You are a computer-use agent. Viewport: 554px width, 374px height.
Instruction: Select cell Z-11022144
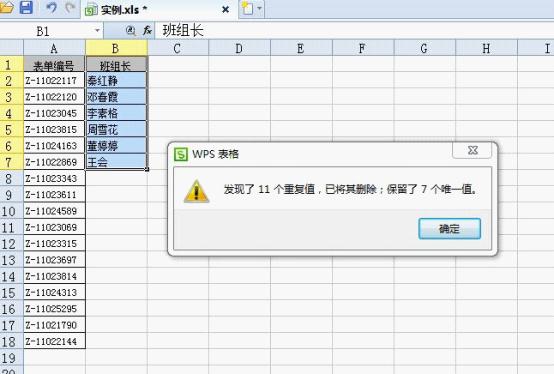pyautogui.click(x=54, y=341)
